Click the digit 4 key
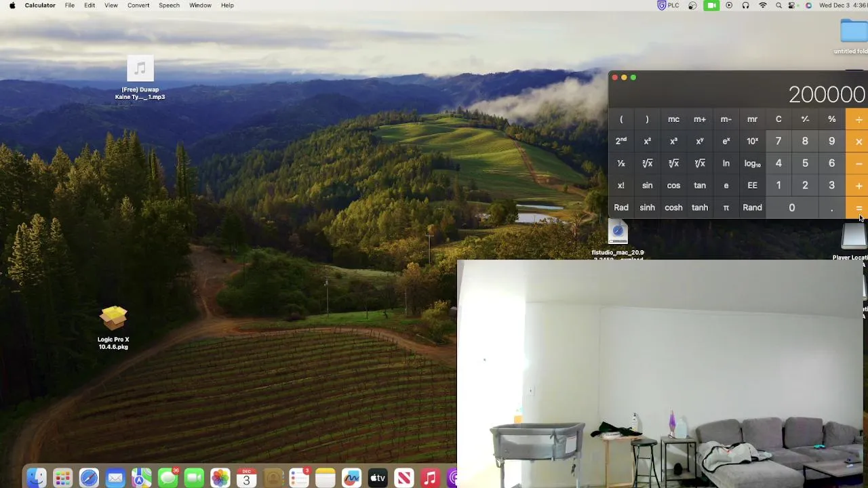Viewport: 868px width, 488px height. [778, 163]
